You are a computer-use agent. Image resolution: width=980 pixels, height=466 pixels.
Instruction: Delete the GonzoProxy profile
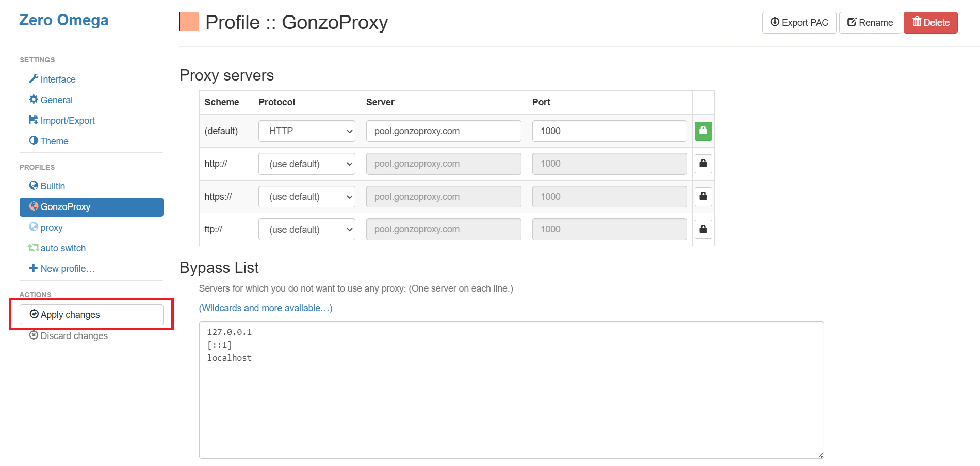tap(930, 23)
